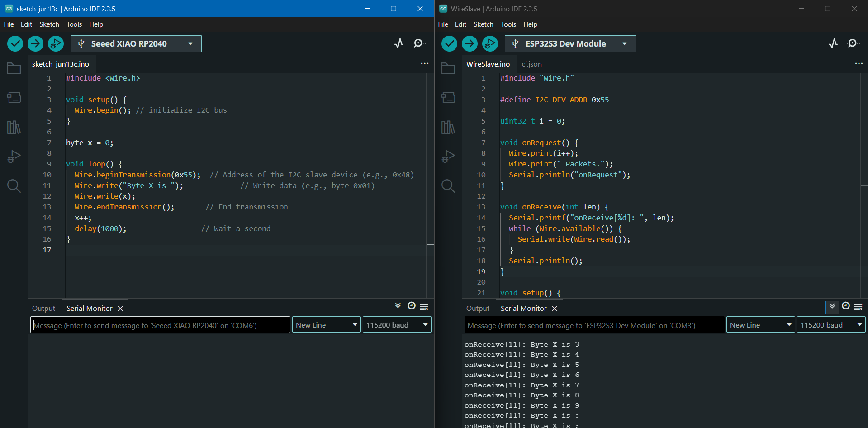Clear output in the WireSlave Serial Monitor
Image resolution: width=868 pixels, height=428 pixels.
pyautogui.click(x=858, y=307)
